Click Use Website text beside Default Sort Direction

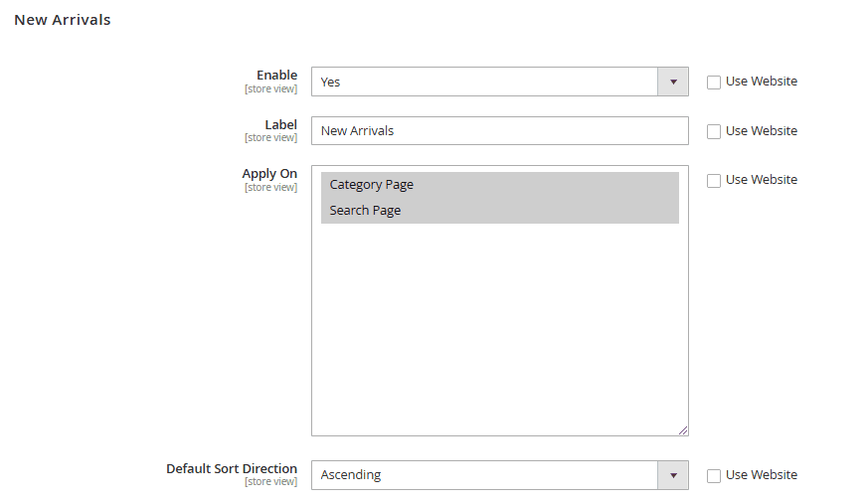tap(761, 475)
